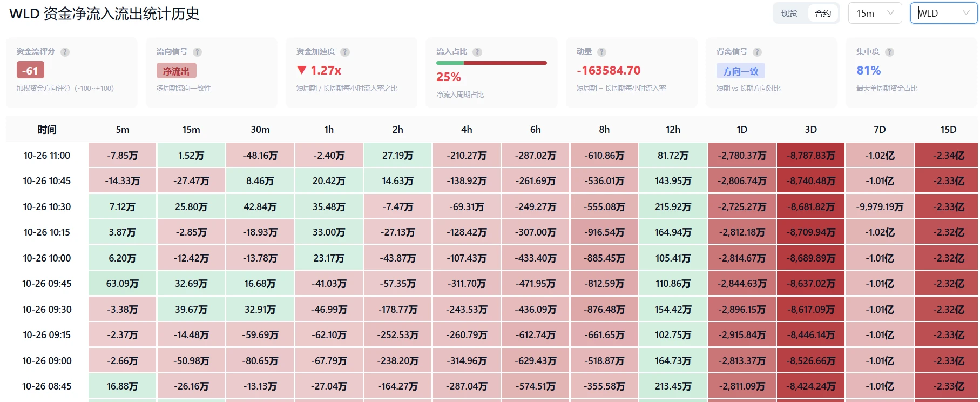Click help icon next to 流向信号
The height and width of the screenshot is (402, 980).
point(197,52)
